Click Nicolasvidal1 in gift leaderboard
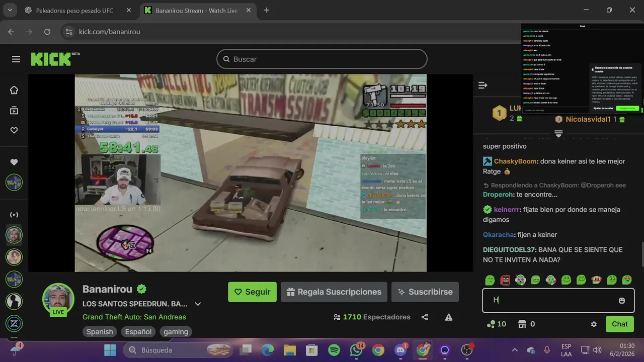Viewport: 644px width, 362px height. tap(588, 119)
